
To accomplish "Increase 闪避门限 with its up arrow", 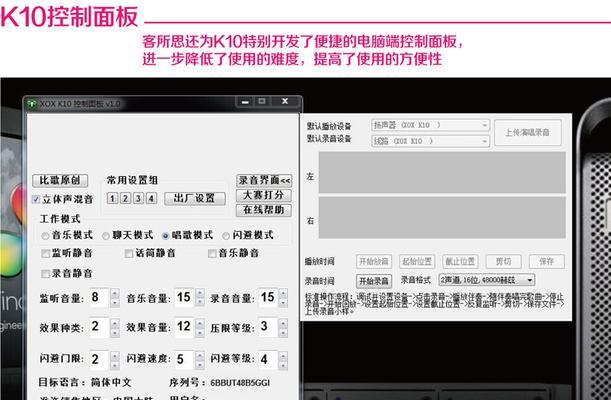I will (115, 355).
